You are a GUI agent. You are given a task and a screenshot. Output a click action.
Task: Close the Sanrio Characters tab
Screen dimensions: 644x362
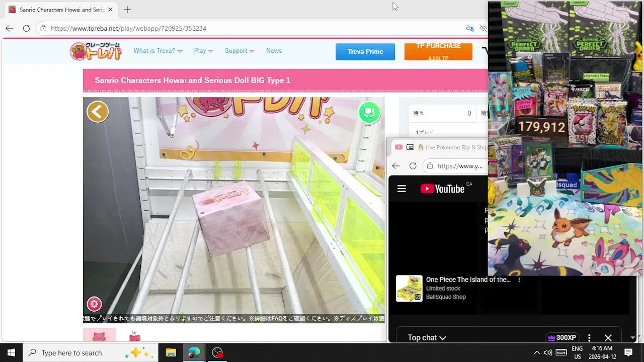click(110, 10)
